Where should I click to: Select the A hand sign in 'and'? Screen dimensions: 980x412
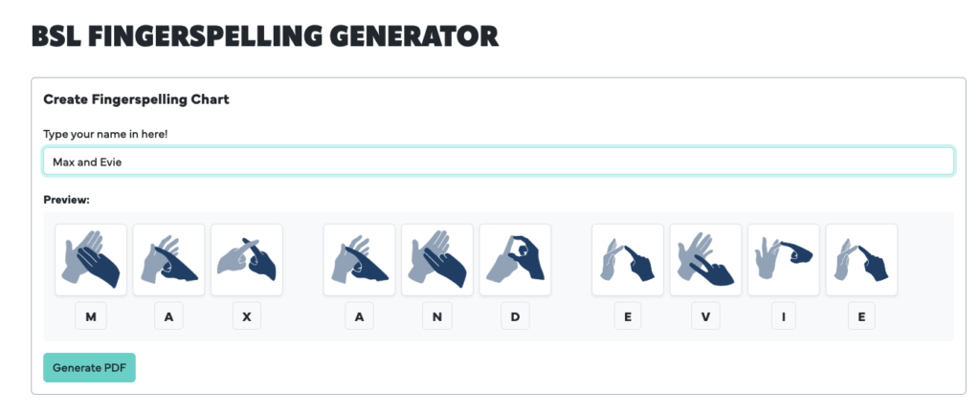[359, 260]
